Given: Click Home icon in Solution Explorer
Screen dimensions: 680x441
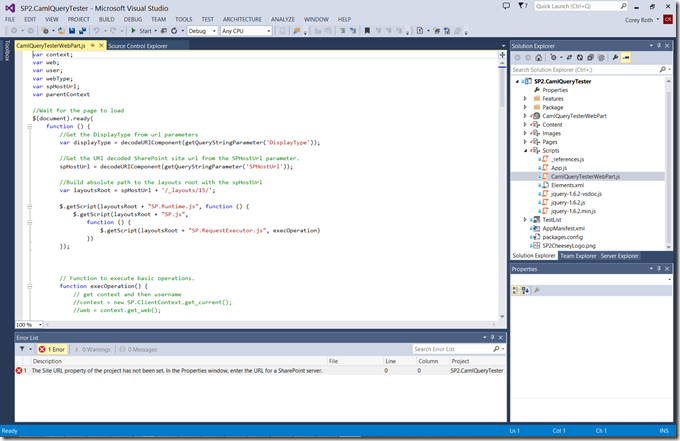Looking at the screenshot, I should point(539,58).
